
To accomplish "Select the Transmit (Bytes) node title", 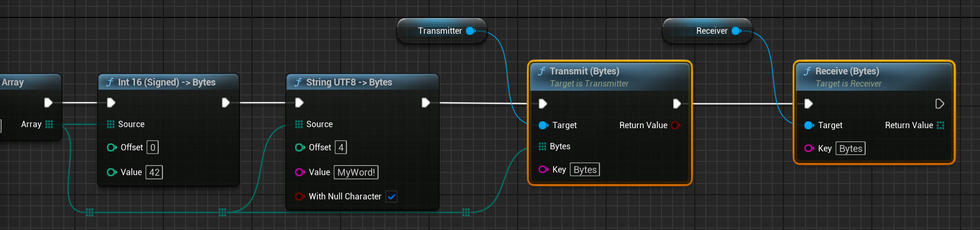I will tap(584, 71).
